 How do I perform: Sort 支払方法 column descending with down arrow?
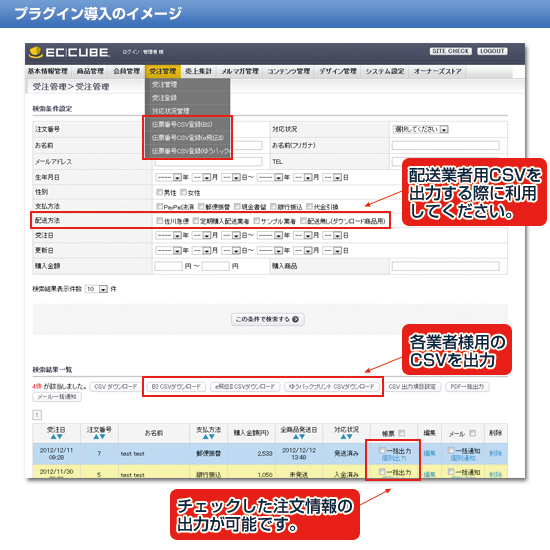[212, 437]
